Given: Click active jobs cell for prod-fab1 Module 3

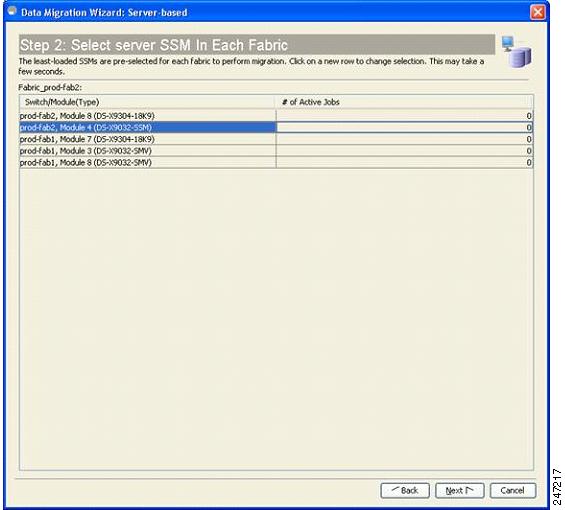Looking at the screenshot, I should point(404,151).
